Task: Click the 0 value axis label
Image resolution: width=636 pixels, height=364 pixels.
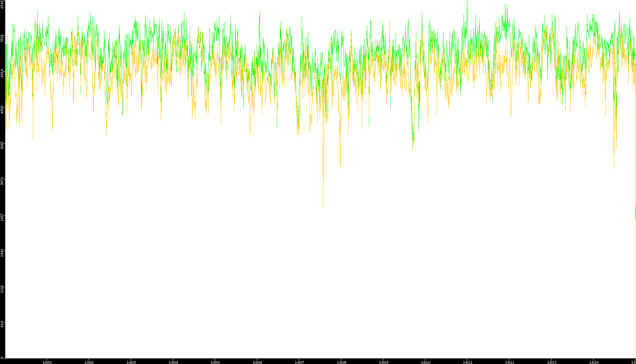Action: [x=2, y=358]
